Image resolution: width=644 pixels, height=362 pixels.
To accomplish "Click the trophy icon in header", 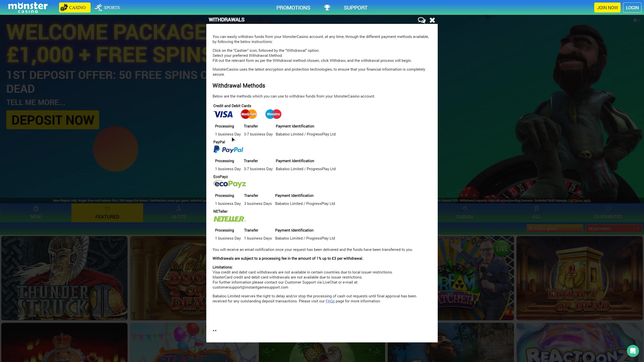I will point(327,8).
